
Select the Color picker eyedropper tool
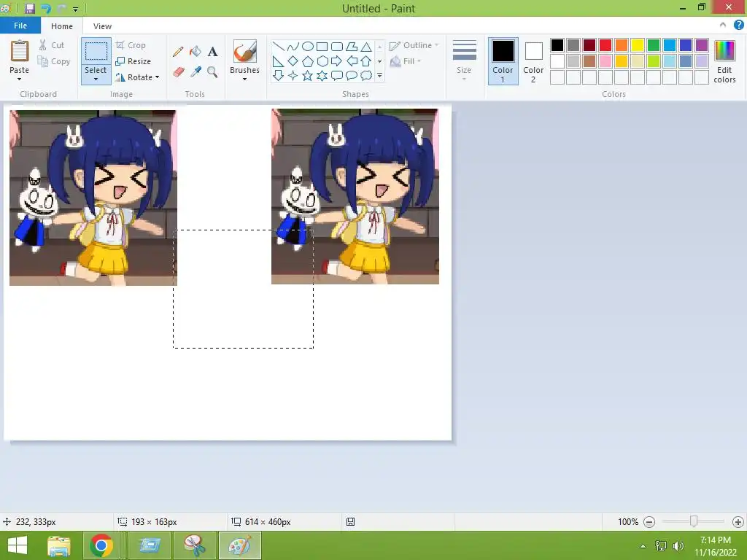196,72
